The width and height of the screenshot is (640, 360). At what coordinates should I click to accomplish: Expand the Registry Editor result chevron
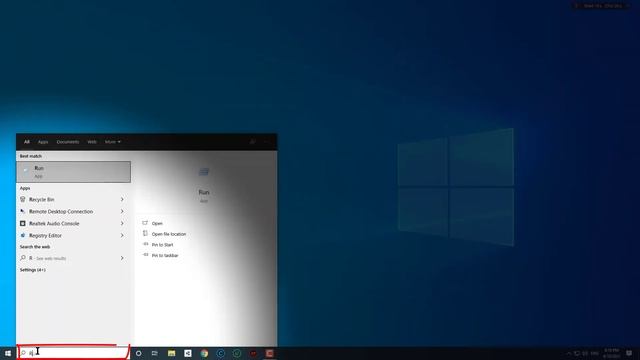point(122,236)
